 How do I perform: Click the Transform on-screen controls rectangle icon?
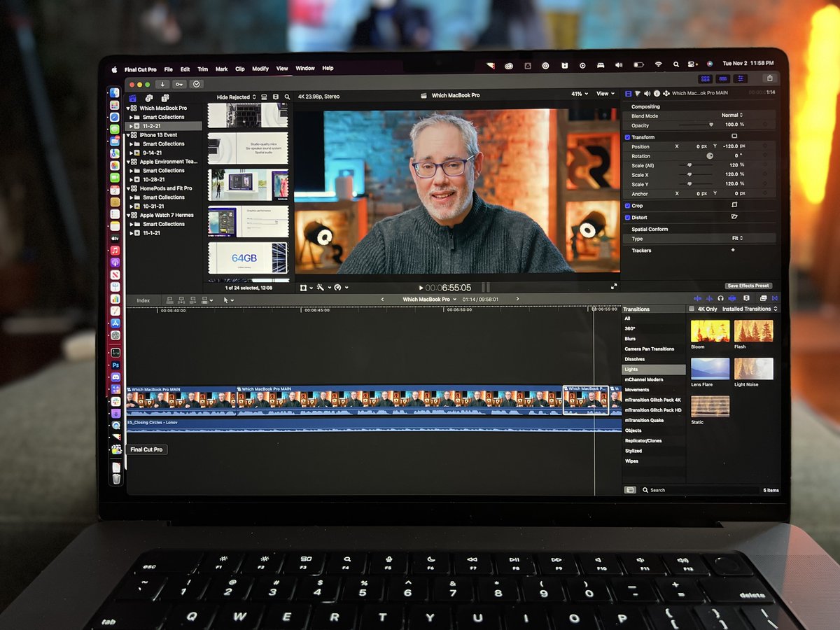(734, 136)
